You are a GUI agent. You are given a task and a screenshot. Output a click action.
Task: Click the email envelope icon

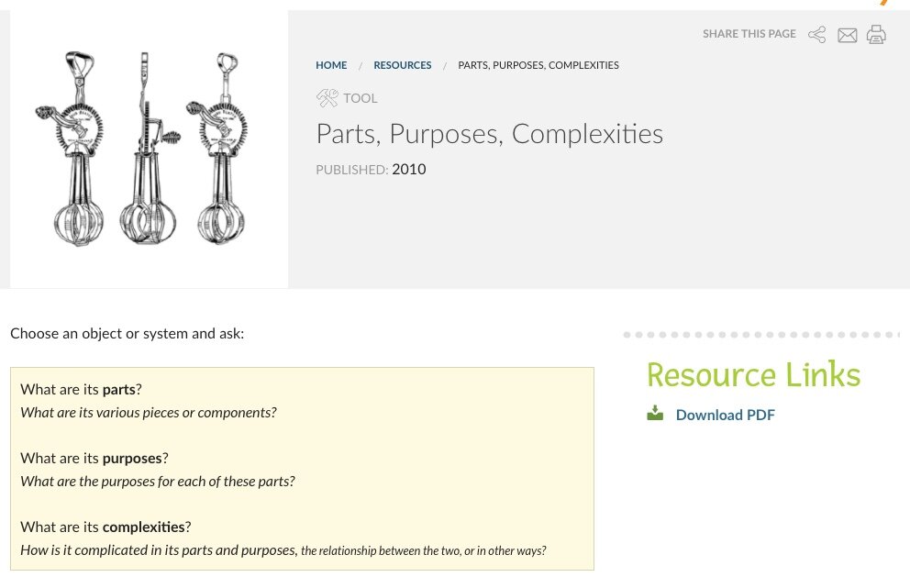pyautogui.click(x=847, y=35)
